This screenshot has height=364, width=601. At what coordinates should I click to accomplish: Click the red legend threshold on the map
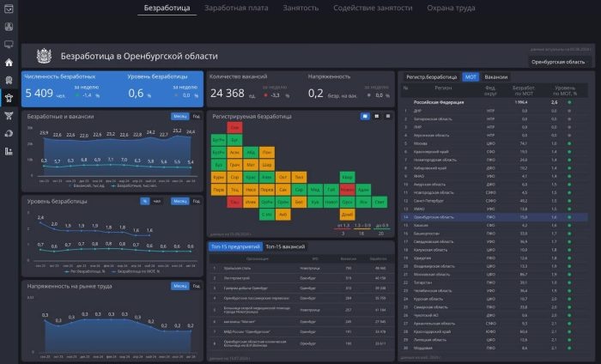pyautogui.click(x=343, y=226)
